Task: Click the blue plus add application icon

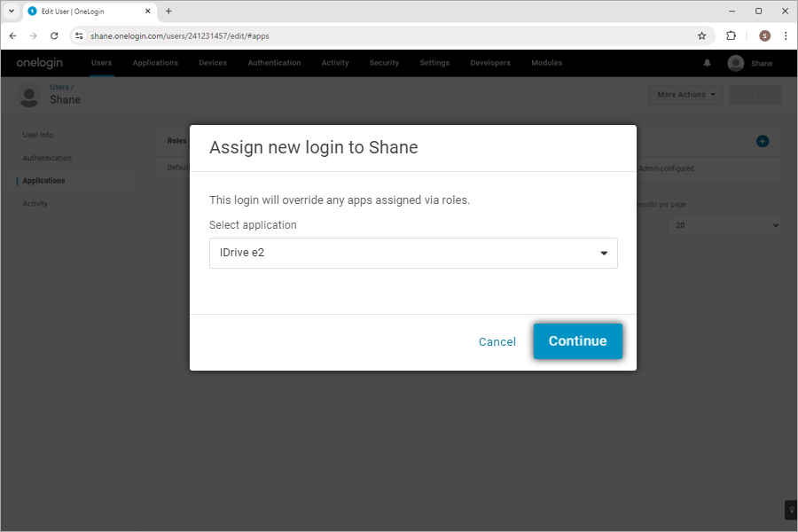Action: click(x=762, y=142)
